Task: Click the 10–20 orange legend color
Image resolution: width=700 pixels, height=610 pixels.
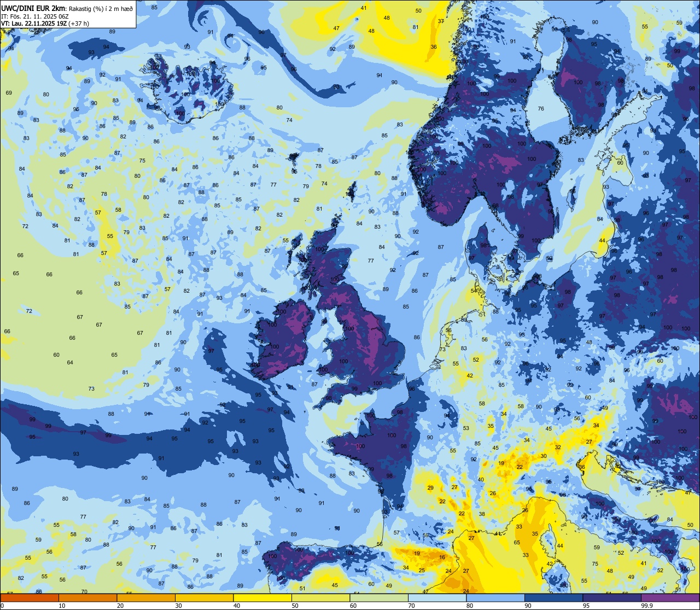Action: (87, 598)
